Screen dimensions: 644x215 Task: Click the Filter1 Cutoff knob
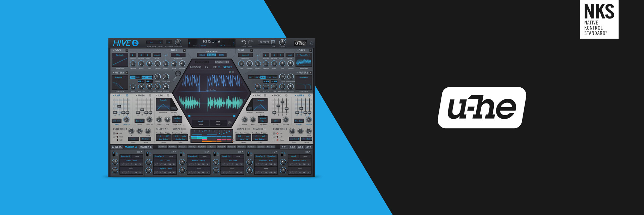[x=157, y=77]
